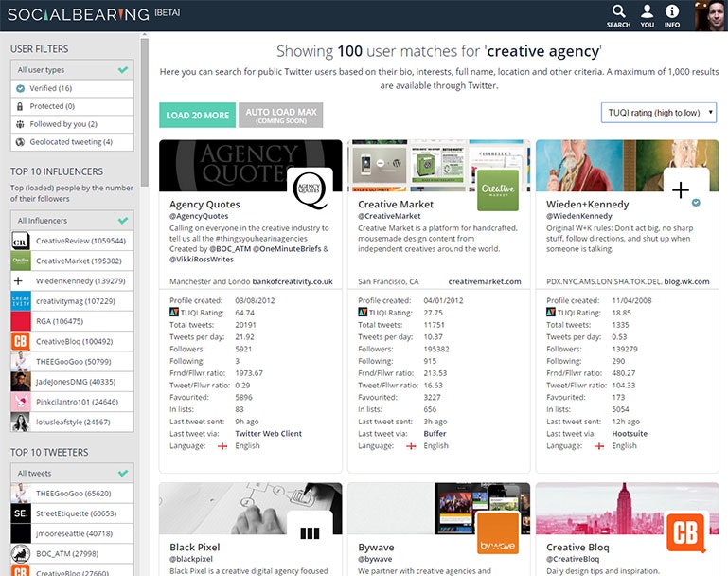Open the Search icon in header

[618, 16]
